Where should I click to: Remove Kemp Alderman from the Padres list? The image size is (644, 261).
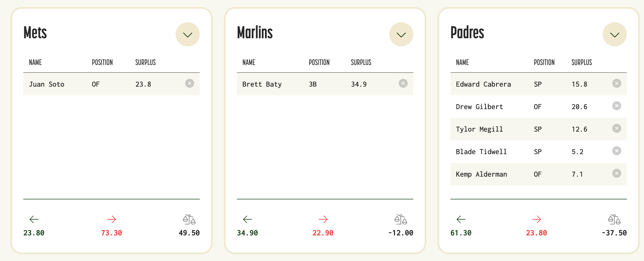click(x=617, y=173)
